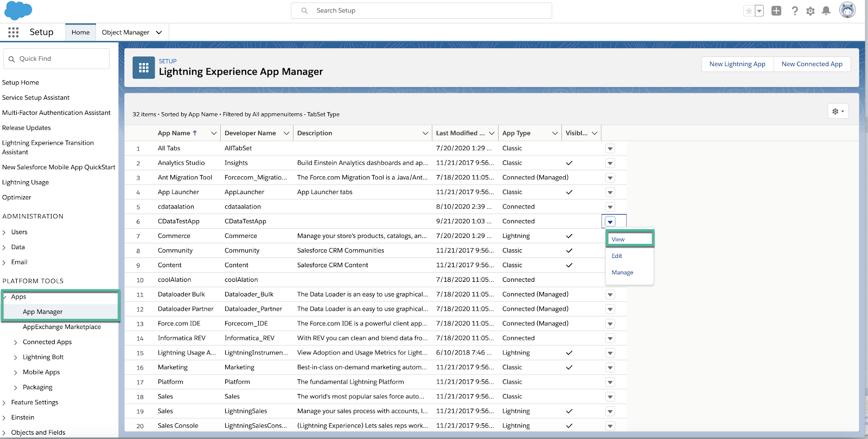This screenshot has height=439, width=868.
Task: Open Release Updates link
Action: 27,128
